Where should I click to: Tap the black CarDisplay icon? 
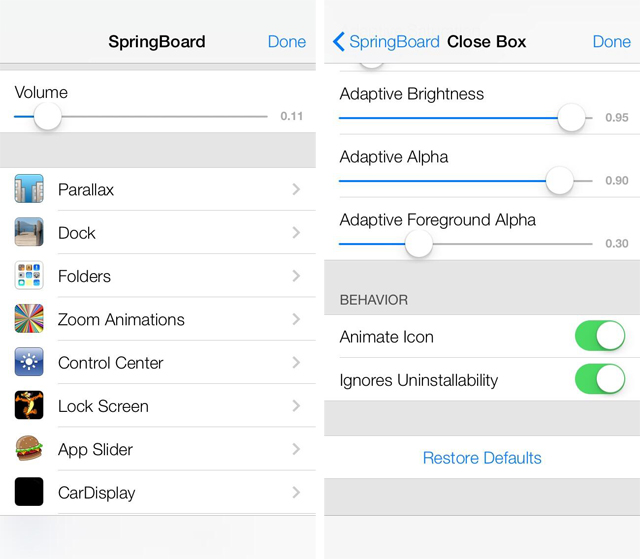[x=29, y=492]
